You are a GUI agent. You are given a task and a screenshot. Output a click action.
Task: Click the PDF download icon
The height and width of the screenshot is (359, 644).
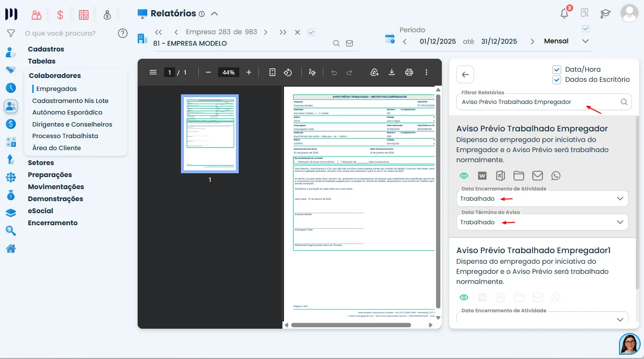click(392, 72)
